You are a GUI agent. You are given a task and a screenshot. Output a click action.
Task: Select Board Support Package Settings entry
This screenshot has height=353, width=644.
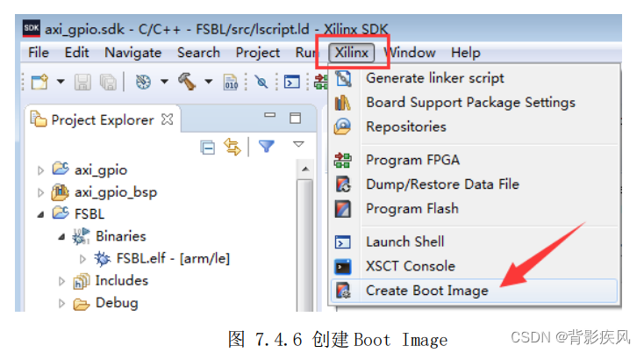point(475,103)
